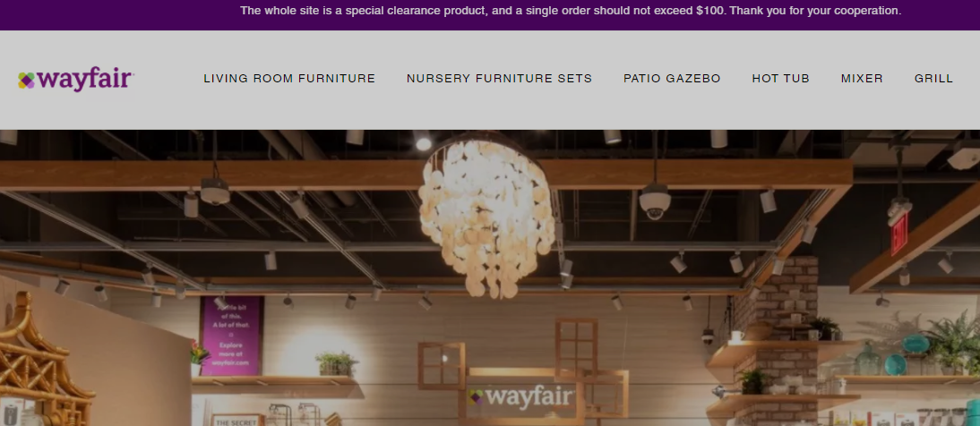This screenshot has width=980, height=426.
Task: Click the clearance notice announcement bar text
Action: point(571,11)
